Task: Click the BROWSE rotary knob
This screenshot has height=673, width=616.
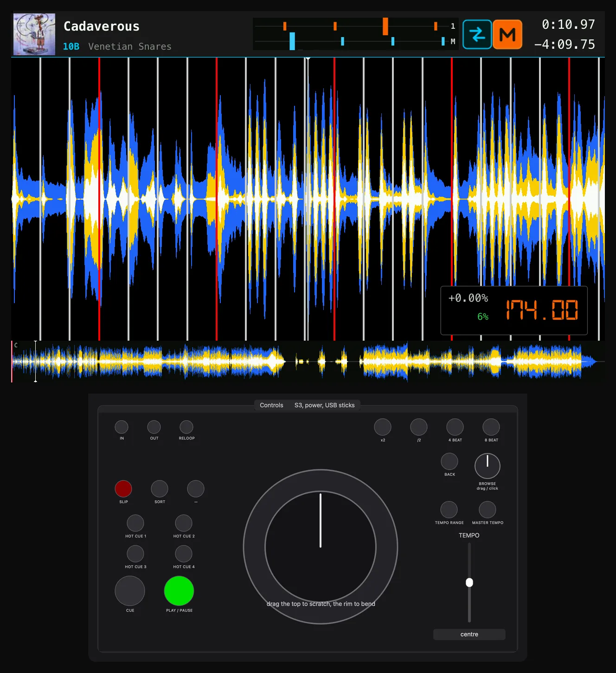Action: click(x=488, y=466)
